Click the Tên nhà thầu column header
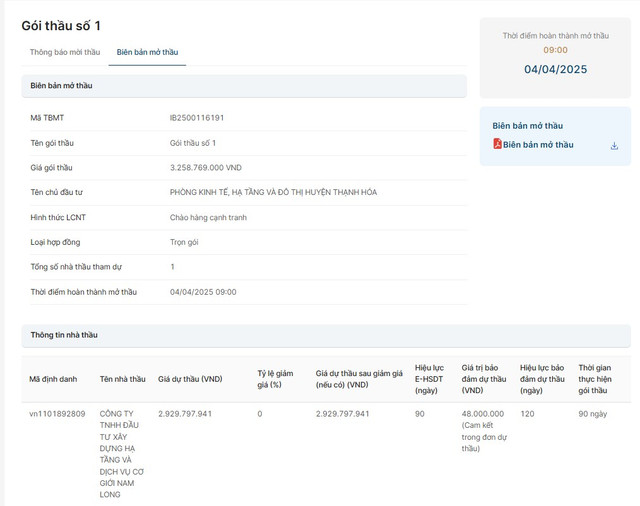This screenshot has height=506, width=640. pyautogui.click(x=122, y=379)
